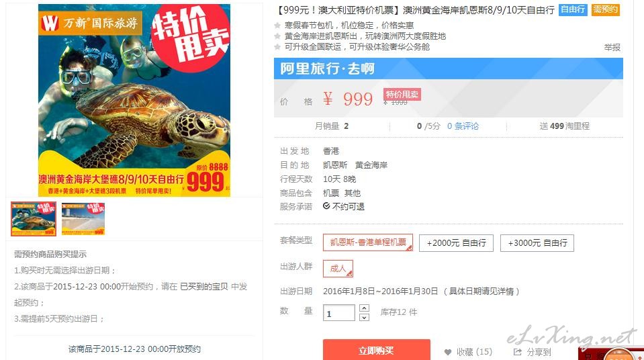Click the 立即购买 buy now button
The height and width of the screenshot is (360, 644).
(376, 350)
